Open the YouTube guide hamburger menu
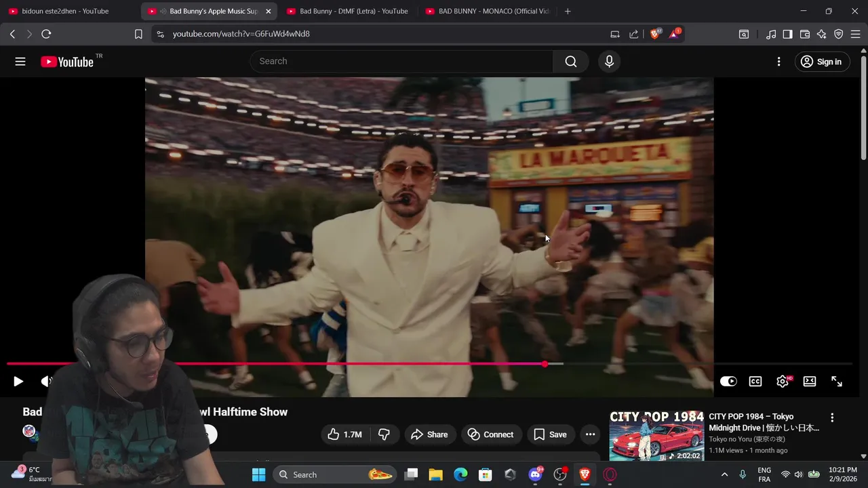Screen dimensions: 868x488 click(x=20, y=62)
